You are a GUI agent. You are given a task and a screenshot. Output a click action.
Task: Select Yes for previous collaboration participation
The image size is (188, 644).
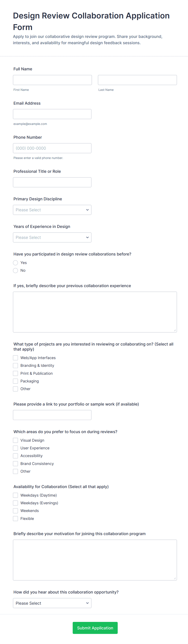click(15, 263)
